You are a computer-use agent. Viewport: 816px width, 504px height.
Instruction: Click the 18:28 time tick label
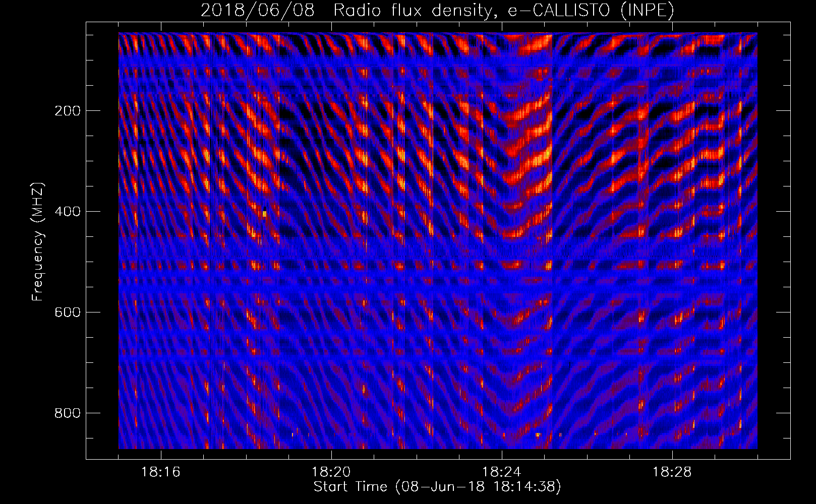[x=672, y=472]
